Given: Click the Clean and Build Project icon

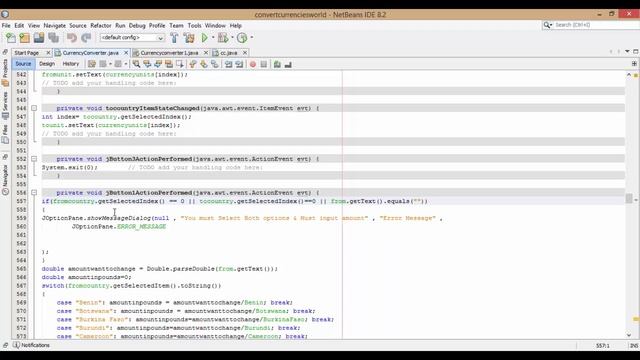Looking at the screenshot, I should pos(189,38).
